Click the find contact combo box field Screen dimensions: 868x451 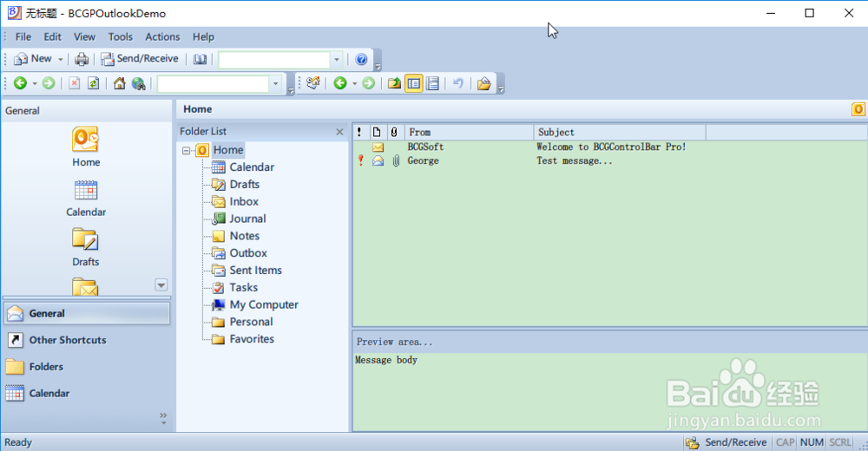[x=274, y=59]
